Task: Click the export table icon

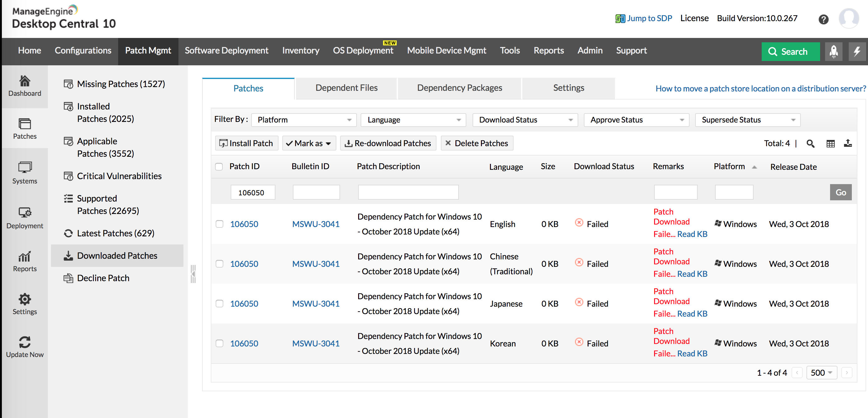Action: click(848, 144)
